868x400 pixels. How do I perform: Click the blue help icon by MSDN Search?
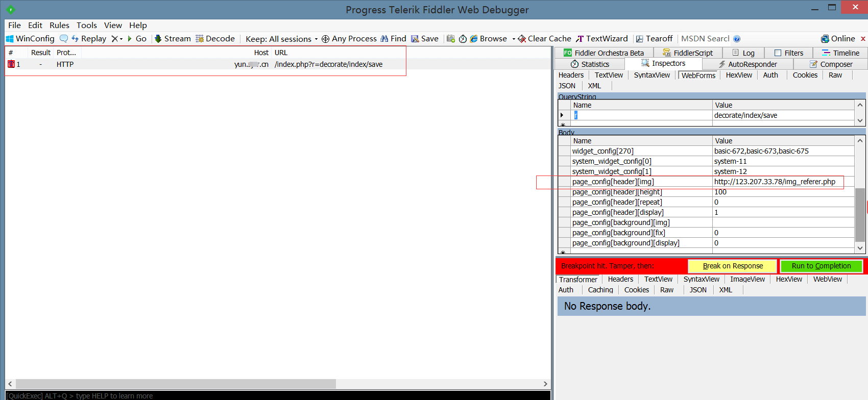pyautogui.click(x=737, y=39)
